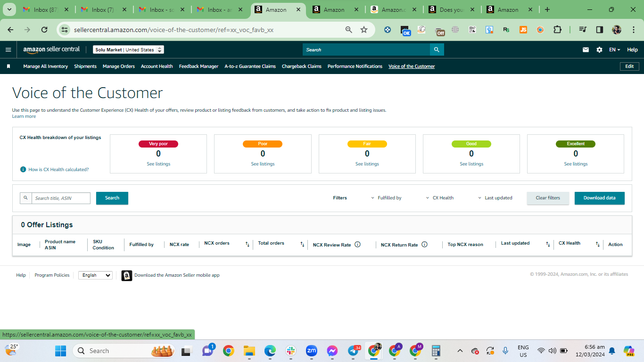See listings under Fair
Screen dimensions: 644x362
tap(367, 164)
